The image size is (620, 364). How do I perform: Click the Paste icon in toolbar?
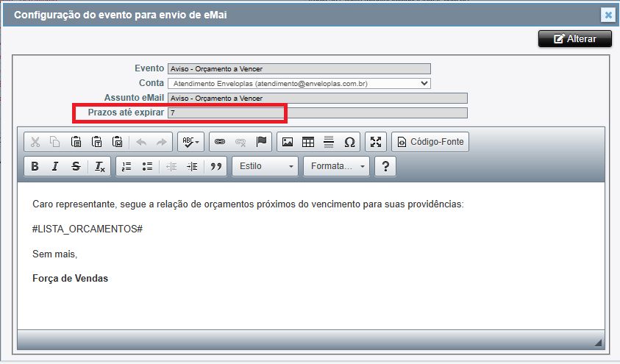tap(76, 142)
